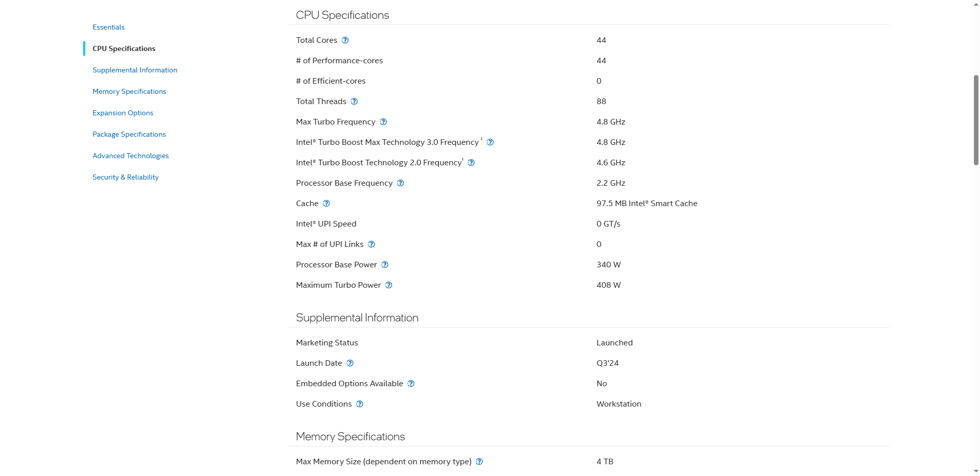
Task: Show help for Max Memory Size
Action: [479, 462]
